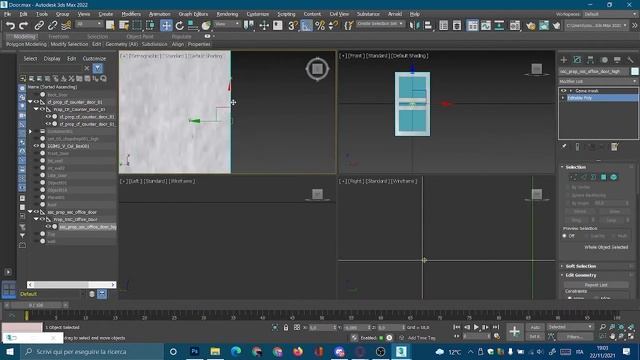Toggle visibility eye of EGMS_V_Cel_Box001
The height and width of the screenshot is (360, 640).
[36, 146]
